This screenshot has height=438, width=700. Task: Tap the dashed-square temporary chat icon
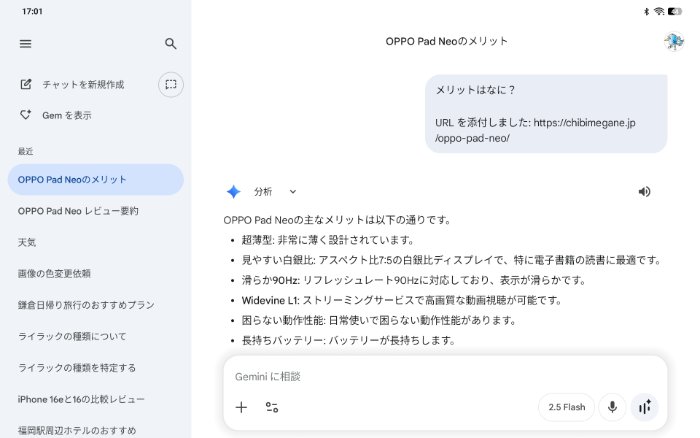coord(171,85)
